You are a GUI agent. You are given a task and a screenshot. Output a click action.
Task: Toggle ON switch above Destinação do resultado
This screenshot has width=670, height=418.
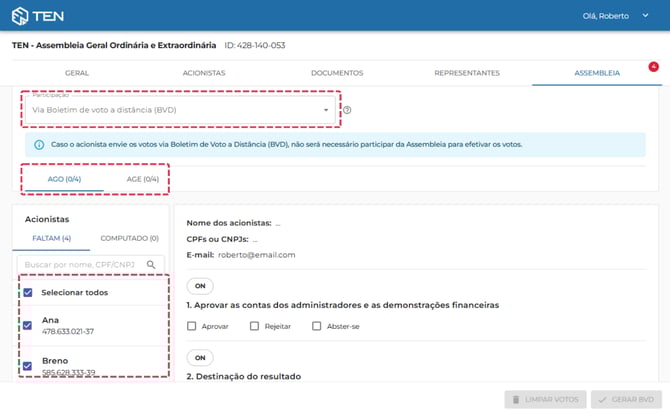(200, 357)
